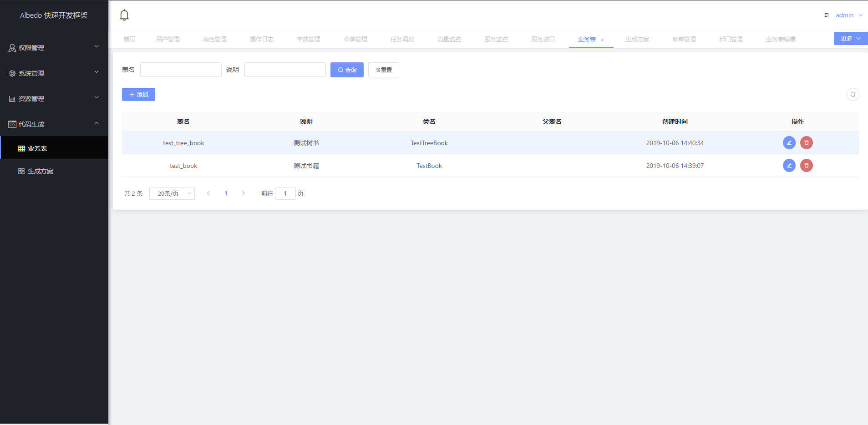The width and height of the screenshot is (868, 425).
Task: Delete the test_book row
Action: coord(806,166)
